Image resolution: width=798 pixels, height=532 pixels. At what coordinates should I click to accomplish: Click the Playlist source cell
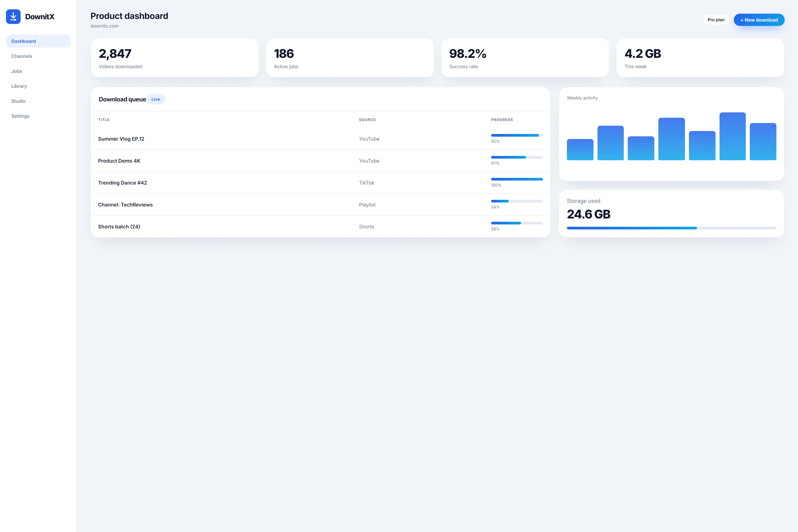367,205
